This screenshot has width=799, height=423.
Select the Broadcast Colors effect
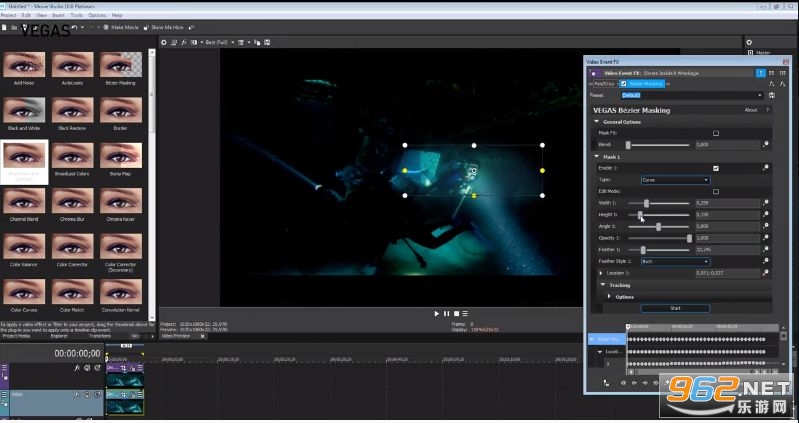tap(72, 155)
